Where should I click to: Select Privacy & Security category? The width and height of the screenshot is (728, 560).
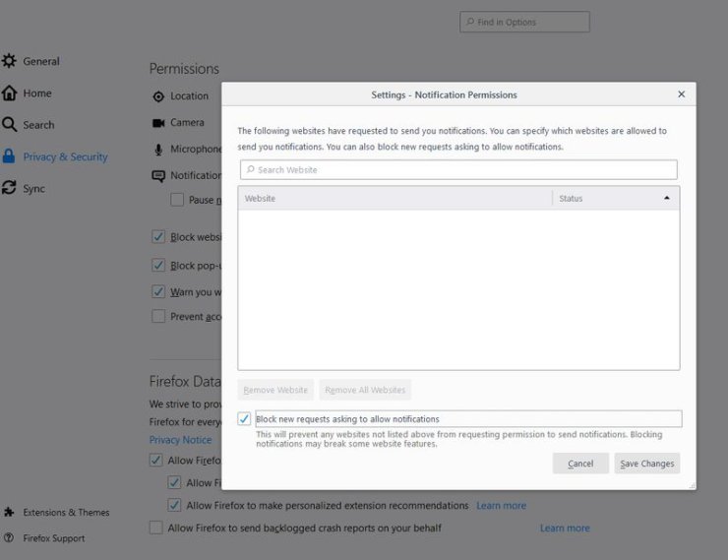pos(66,156)
